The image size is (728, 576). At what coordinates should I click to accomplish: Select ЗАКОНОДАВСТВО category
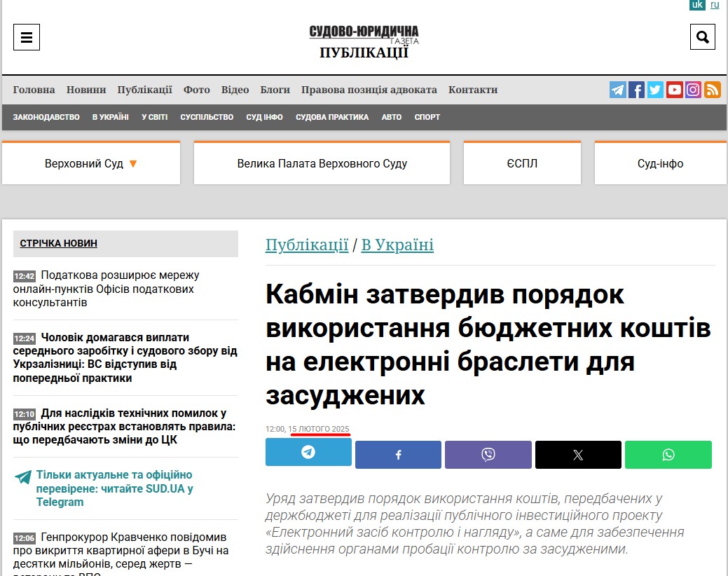46,117
